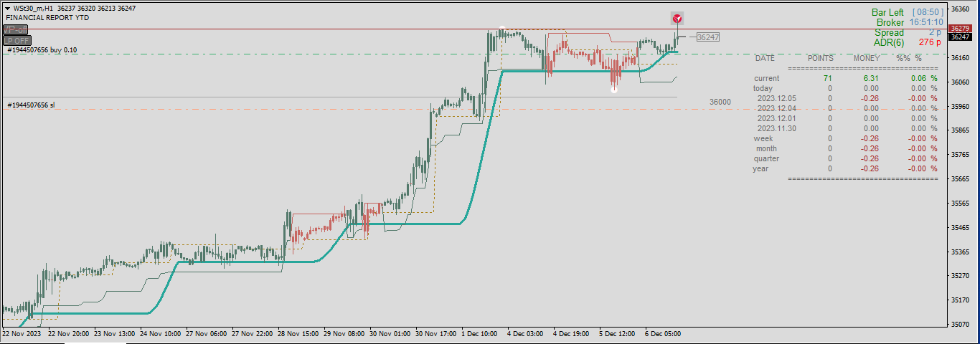980x344 pixels.
Task: Click the current row label
Action: click(x=767, y=78)
